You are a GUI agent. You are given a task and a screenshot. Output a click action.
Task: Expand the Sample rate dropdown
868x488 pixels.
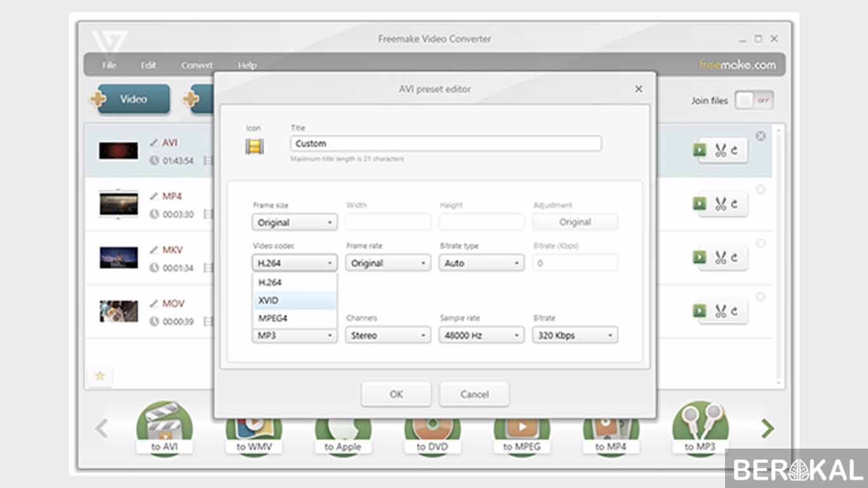(481, 335)
